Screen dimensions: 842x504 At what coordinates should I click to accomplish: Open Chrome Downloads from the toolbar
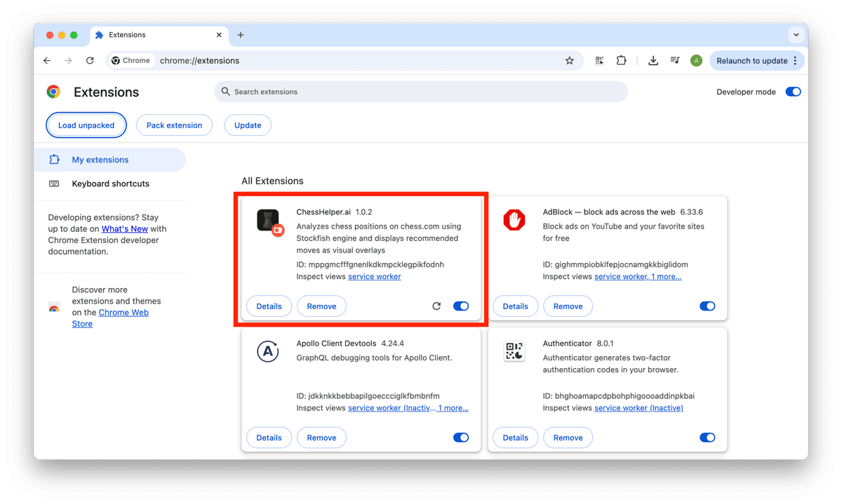[x=653, y=60]
